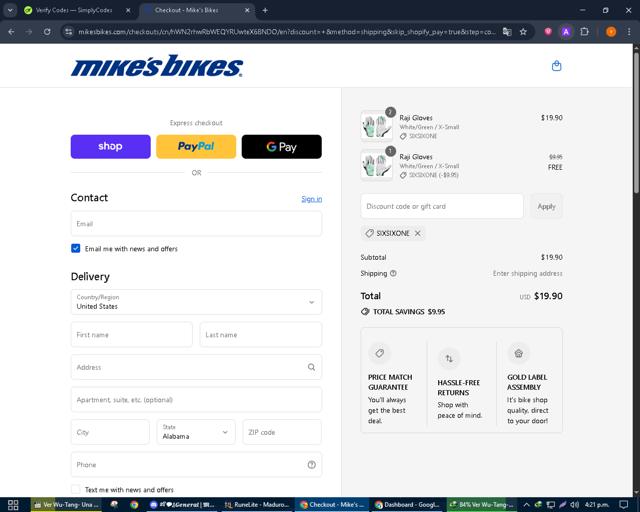
Task: Switch to RuneLite taskbar window
Action: (257, 505)
